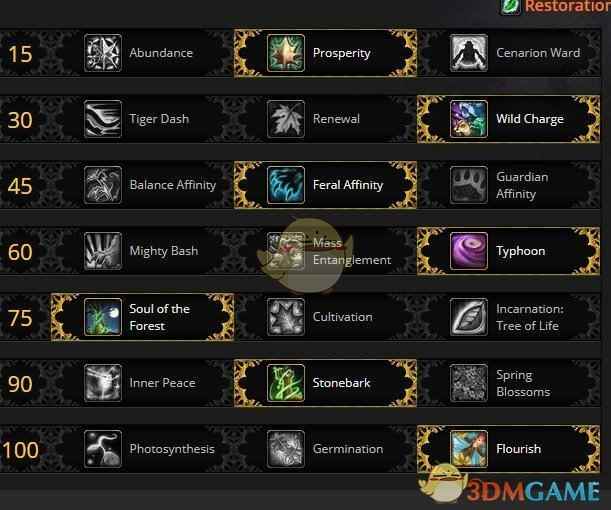
Task: Choose the Feral Affinity talent label
Action: (348, 185)
